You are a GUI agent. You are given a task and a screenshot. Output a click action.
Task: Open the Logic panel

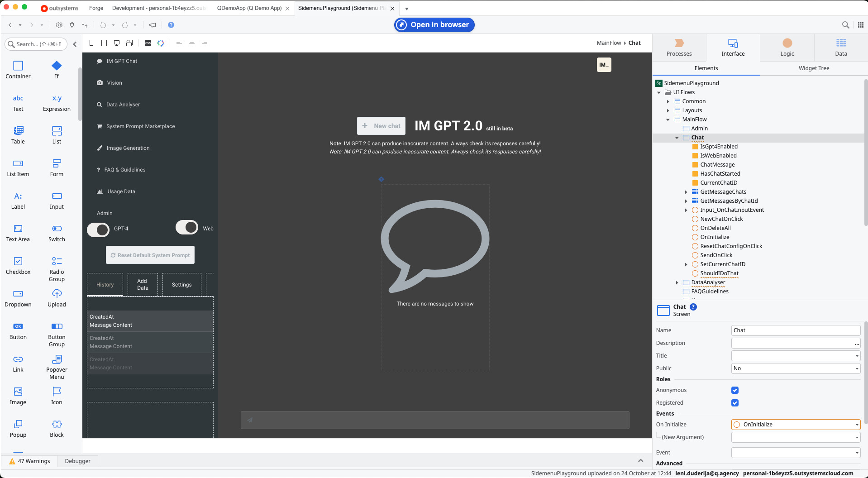(787, 47)
